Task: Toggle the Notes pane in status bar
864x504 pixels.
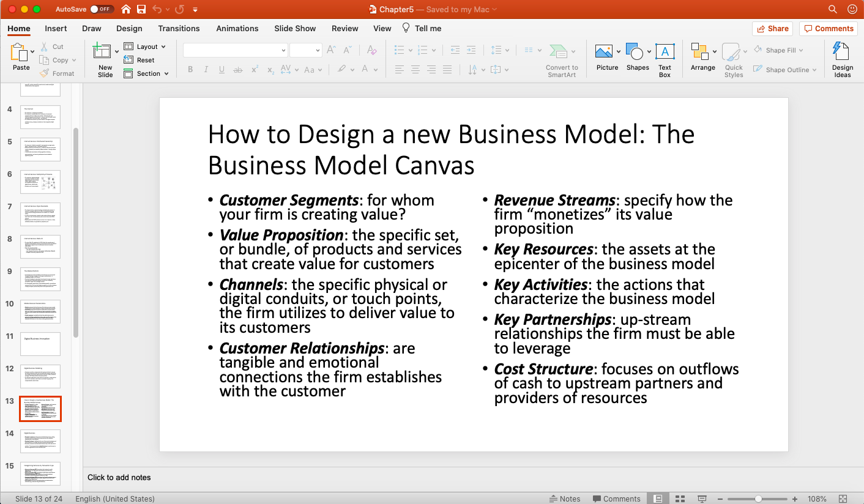Action: coord(565,498)
